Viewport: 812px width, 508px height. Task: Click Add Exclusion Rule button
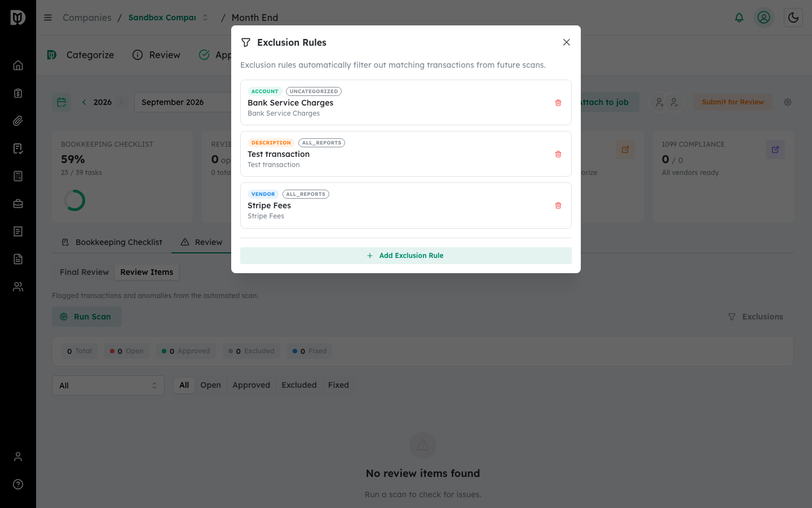tap(406, 256)
